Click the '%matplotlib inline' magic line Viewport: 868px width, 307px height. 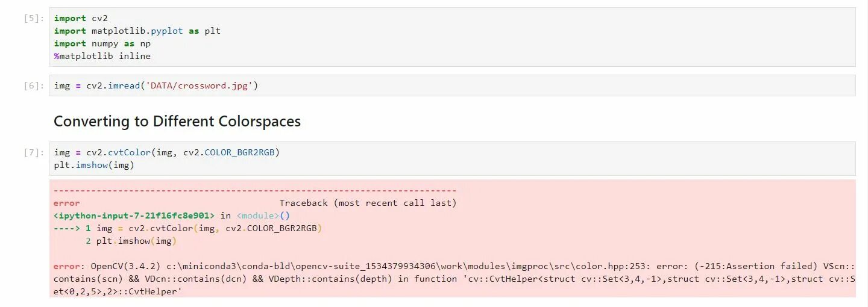coord(102,56)
